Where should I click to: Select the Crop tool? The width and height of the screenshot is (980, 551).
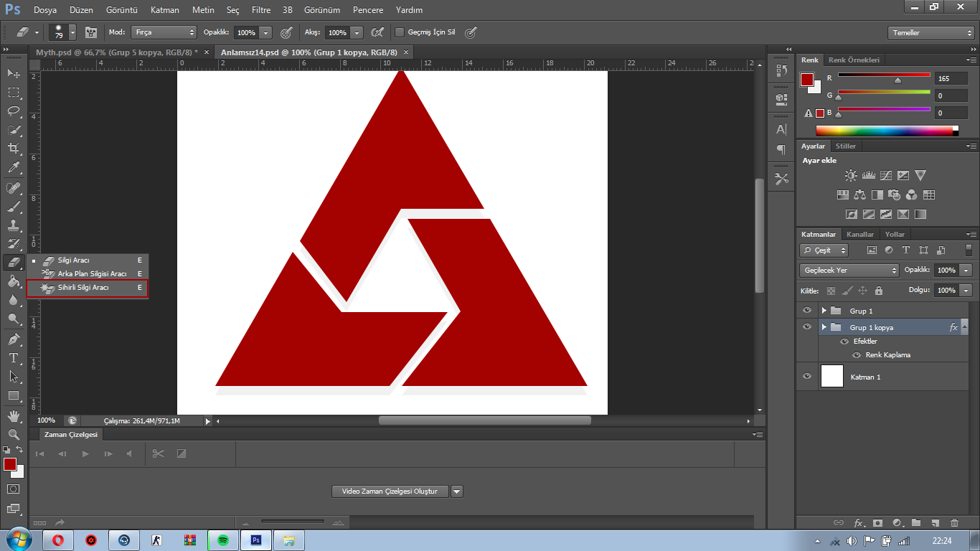tap(14, 149)
